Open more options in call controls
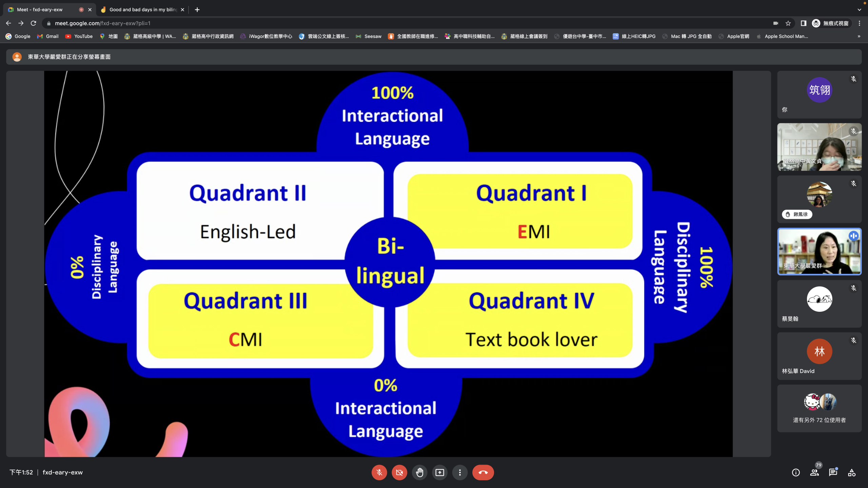 coord(460,472)
